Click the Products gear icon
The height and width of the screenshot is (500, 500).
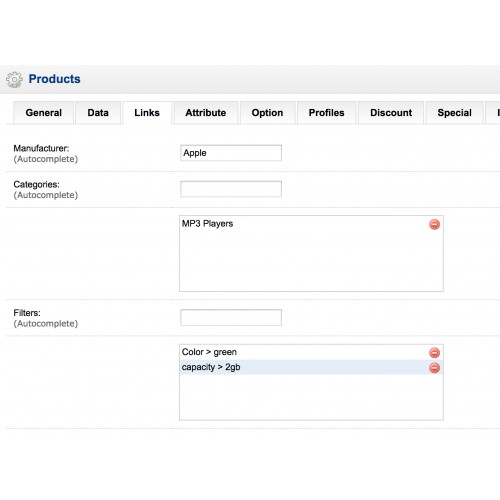tap(14, 79)
